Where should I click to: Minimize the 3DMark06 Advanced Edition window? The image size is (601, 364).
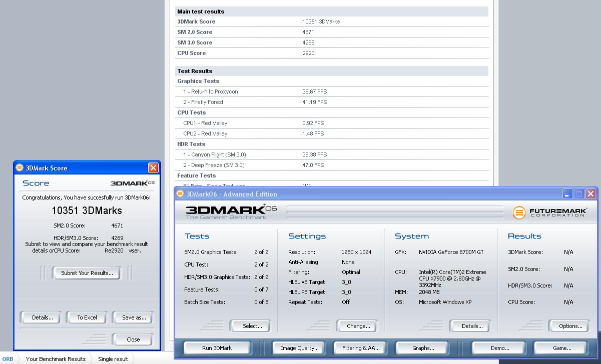[567, 194]
